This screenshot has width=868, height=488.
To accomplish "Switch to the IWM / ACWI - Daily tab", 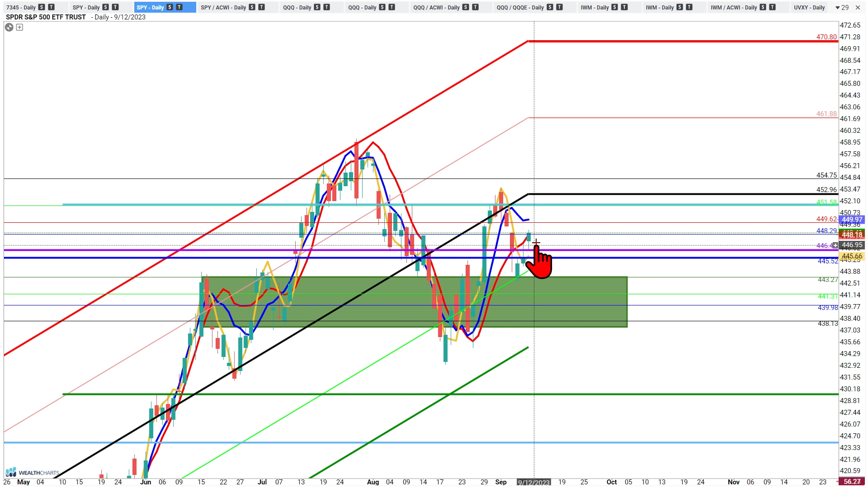I will pos(734,7).
